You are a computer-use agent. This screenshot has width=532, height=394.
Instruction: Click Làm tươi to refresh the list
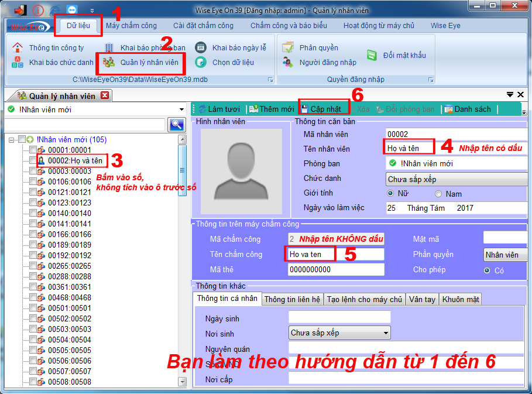[x=219, y=109]
